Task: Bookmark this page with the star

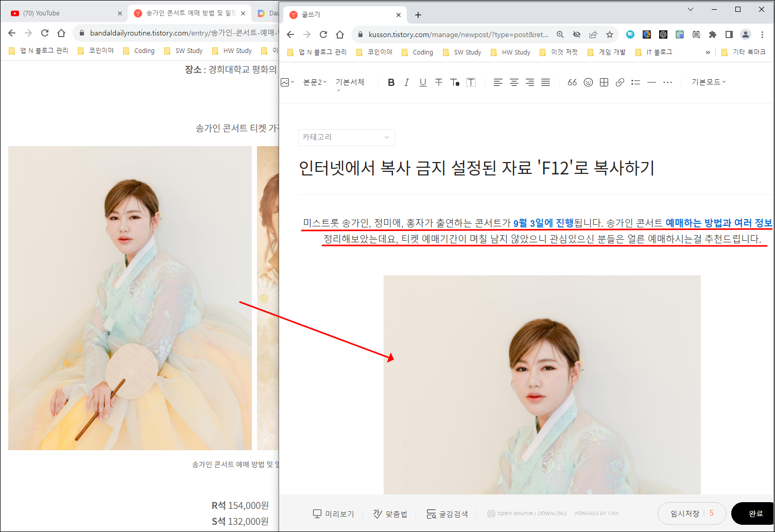Action: pyautogui.click(x=610, y=34)
